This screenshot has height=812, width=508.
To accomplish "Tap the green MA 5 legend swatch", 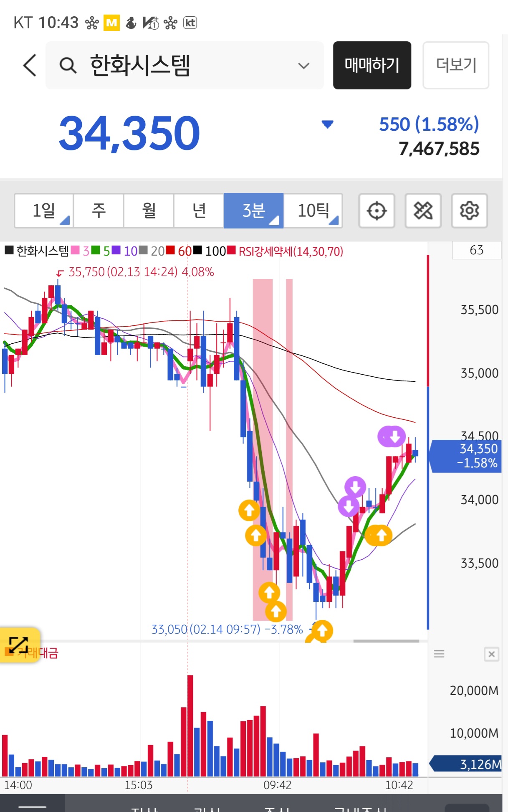I will (96, 250).
